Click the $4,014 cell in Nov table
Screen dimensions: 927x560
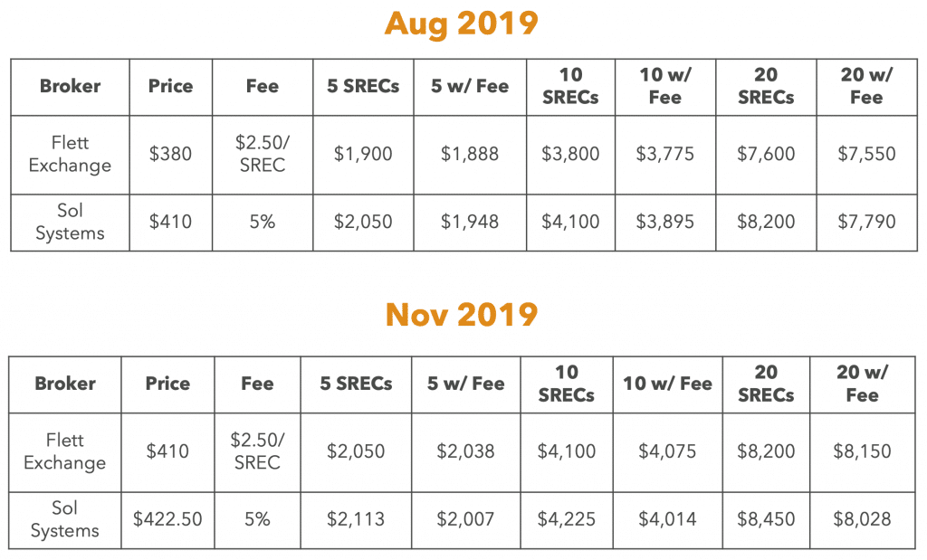coord(667,519)
